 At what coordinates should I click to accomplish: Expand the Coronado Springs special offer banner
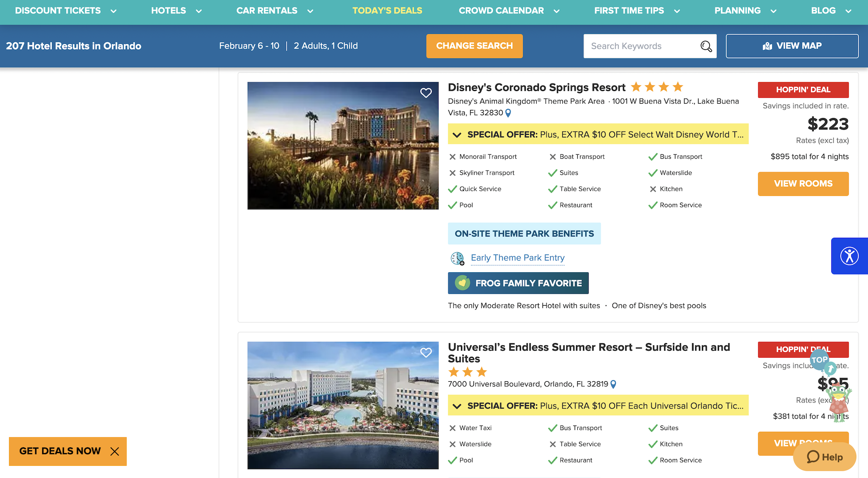pyautogui.click(x=598, y=134)
